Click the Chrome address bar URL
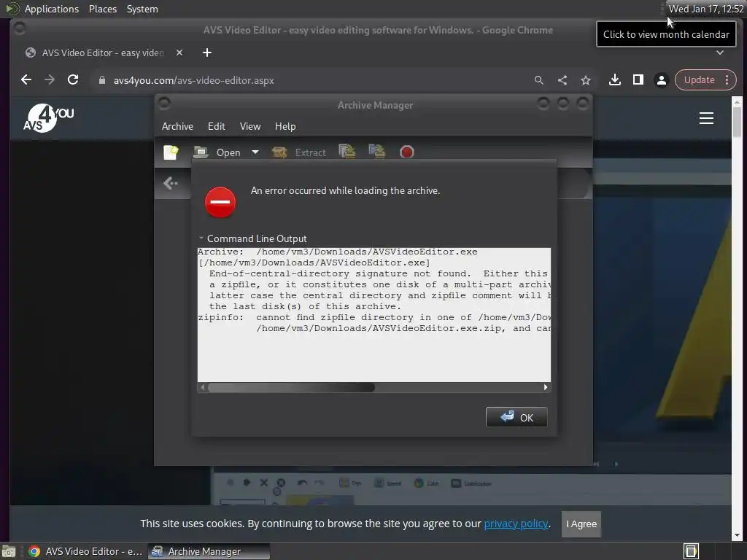 [x=193, y=80]
